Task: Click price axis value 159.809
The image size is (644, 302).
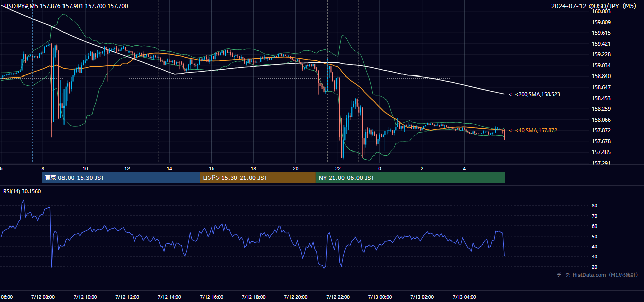Action: pyautogui.click(x=601, y=22)
